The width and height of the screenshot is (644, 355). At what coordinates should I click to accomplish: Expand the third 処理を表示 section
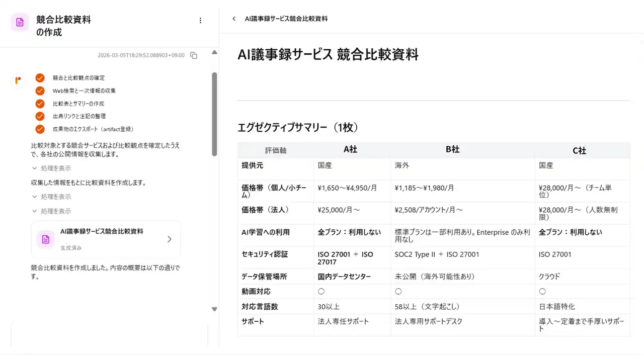(51, 211)
